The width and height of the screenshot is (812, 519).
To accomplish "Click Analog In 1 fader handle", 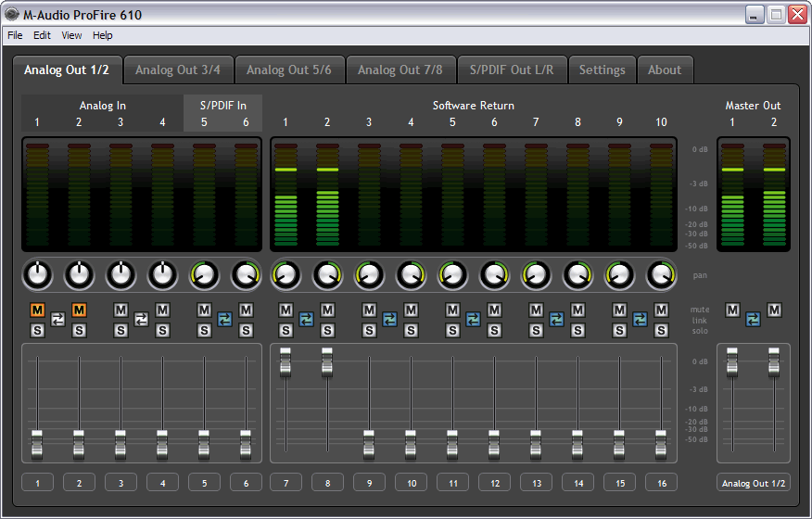I will (37, 445).
